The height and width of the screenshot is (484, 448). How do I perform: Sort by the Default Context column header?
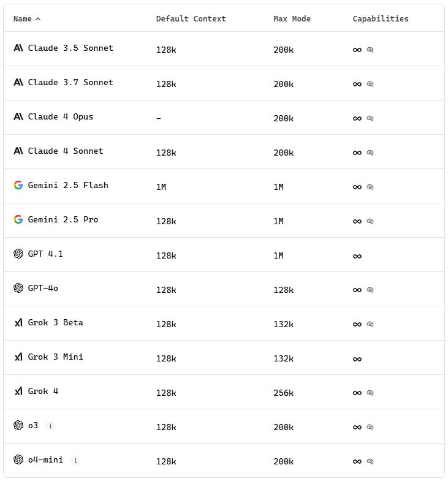click(x=191, y=19)
